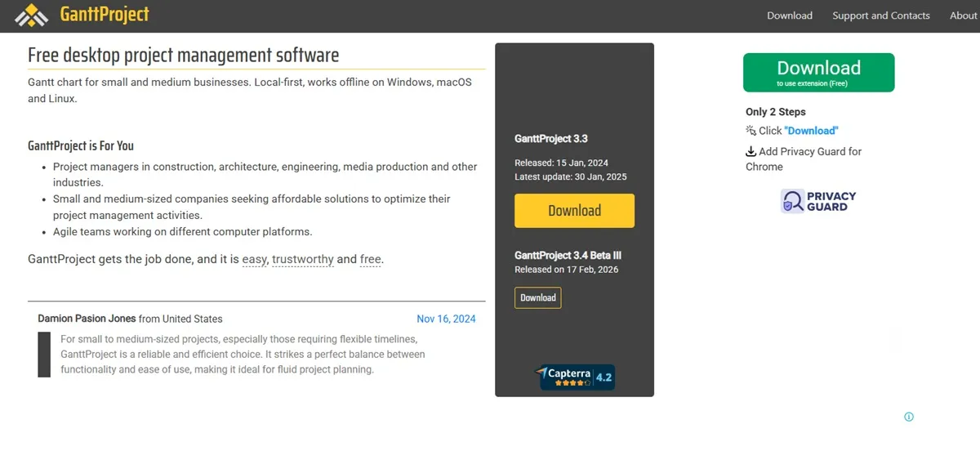Click "Add Privacy Guard for Chrome" text
The height and width of the screenshot is (460, 980).
[x=804, y=159]
